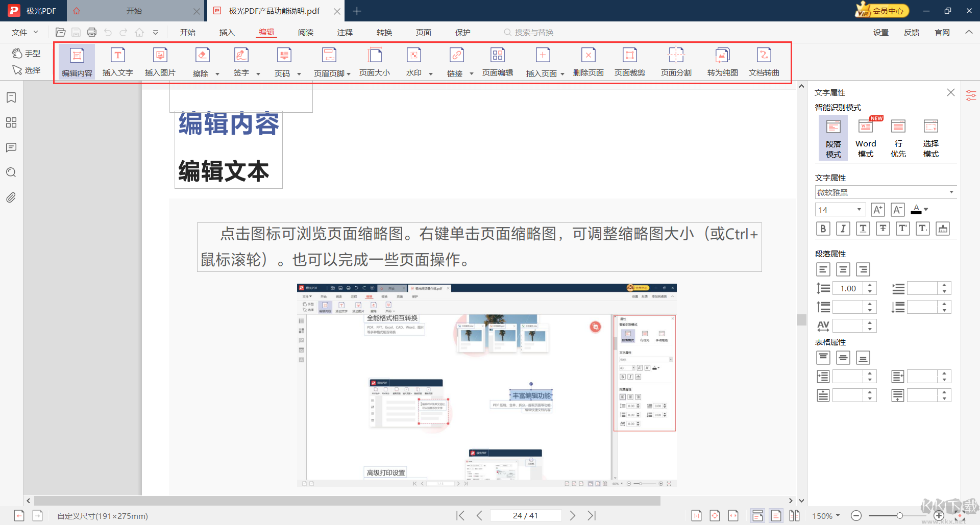Select the 手型 hand tool
The width and height of the screenshot is (980, 525).
point(27,53)
